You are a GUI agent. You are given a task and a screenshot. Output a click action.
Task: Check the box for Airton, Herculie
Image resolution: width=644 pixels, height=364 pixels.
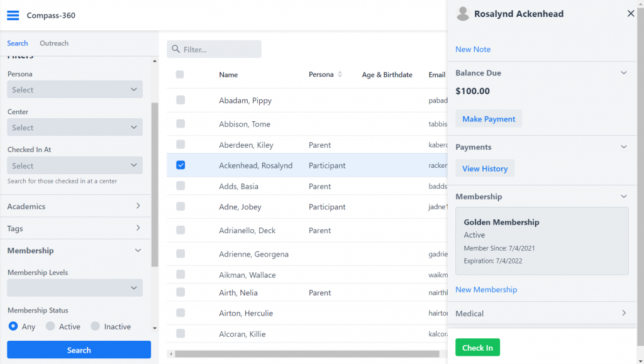coord(180,312)
